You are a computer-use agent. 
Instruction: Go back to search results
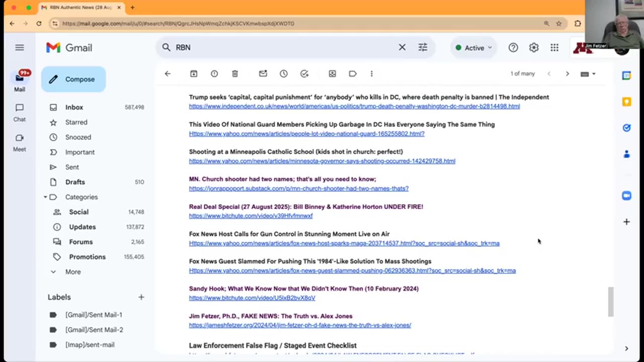(x=168, y=74)
